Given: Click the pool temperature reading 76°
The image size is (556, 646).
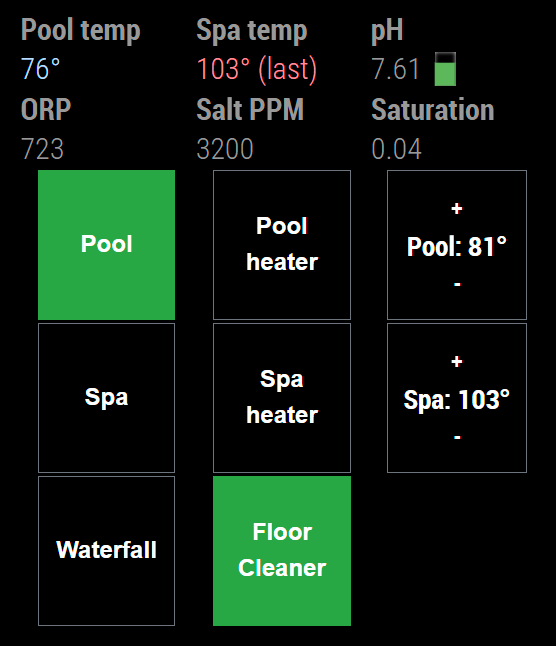Looking at the screenshot, I should pos(40,69).
